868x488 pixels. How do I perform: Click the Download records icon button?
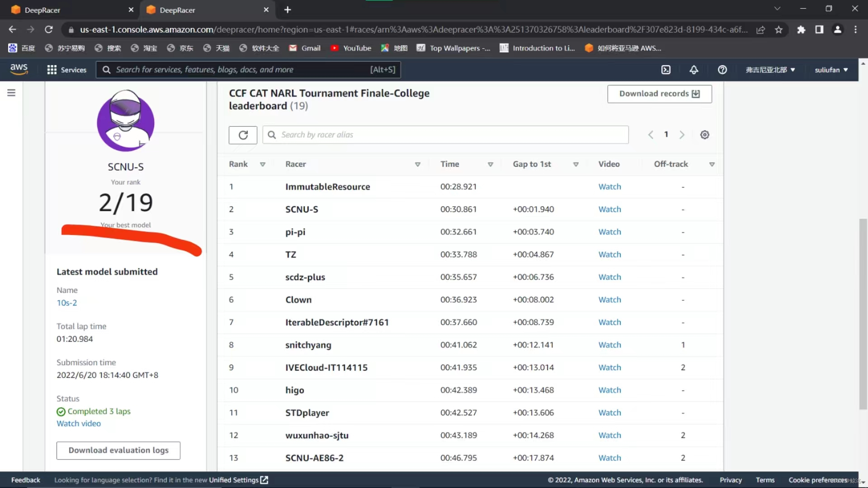(696, 94)
